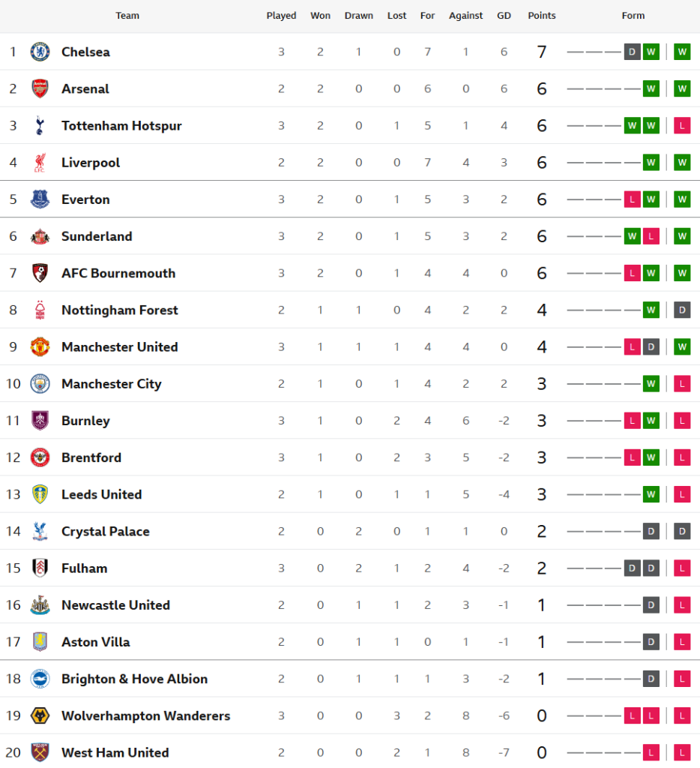This screenshot has width=700, height=768.
Task: Click the Arsenal club crest icon
Action: click(40, 88)
